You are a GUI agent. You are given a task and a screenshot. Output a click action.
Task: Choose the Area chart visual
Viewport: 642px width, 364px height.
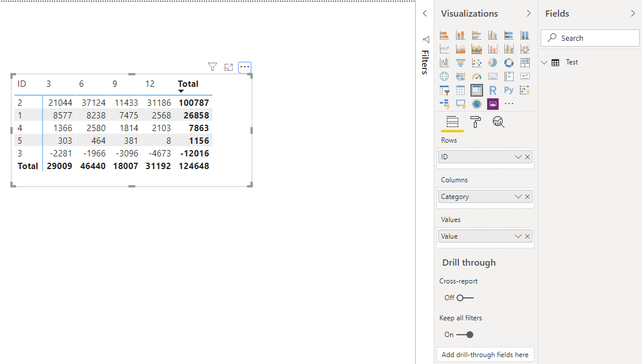460,49
